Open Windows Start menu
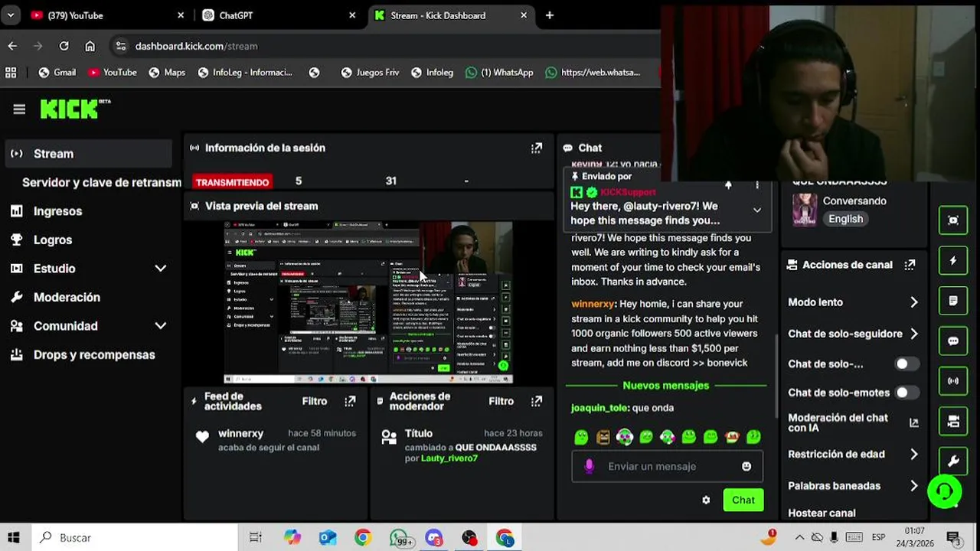 14,538
